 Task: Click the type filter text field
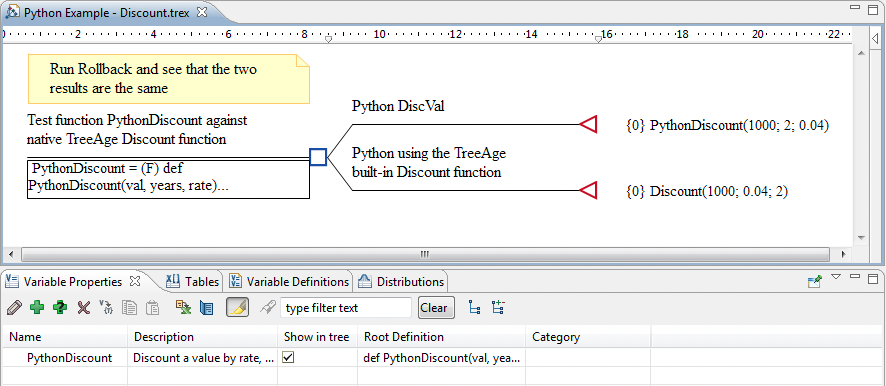[x=346, y=308]
